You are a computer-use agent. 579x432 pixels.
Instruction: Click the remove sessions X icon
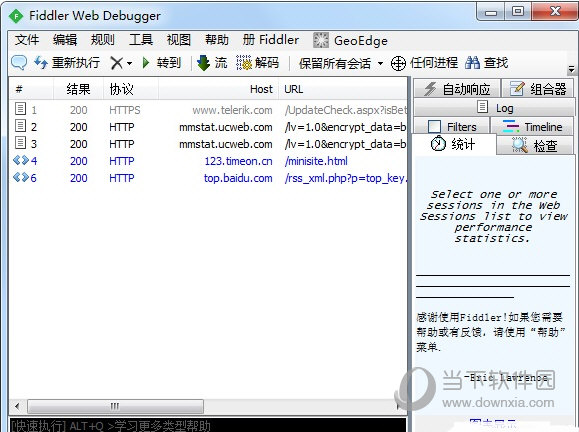tap(116, 63)
